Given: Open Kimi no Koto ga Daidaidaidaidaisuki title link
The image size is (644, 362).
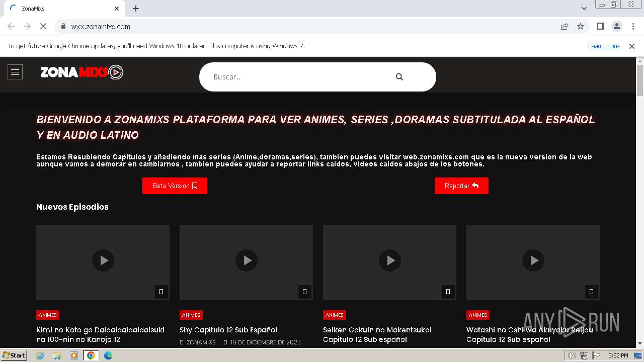Looking at the screenshot, I should point(100,334).
